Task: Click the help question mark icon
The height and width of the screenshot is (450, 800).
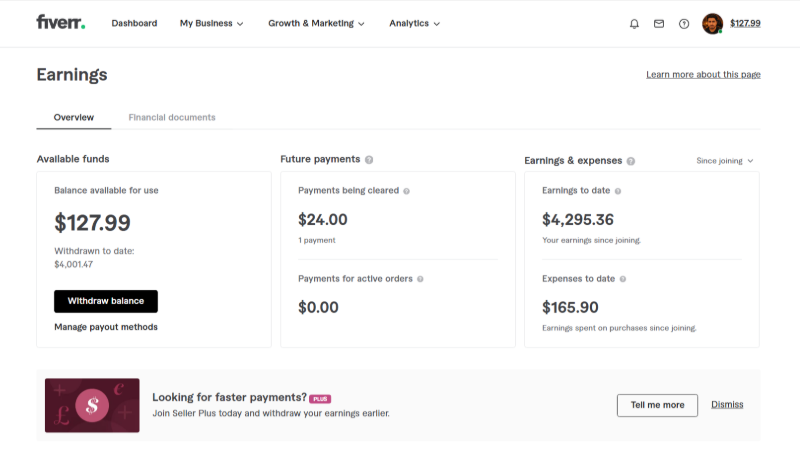Action: (x=684, y=24)
